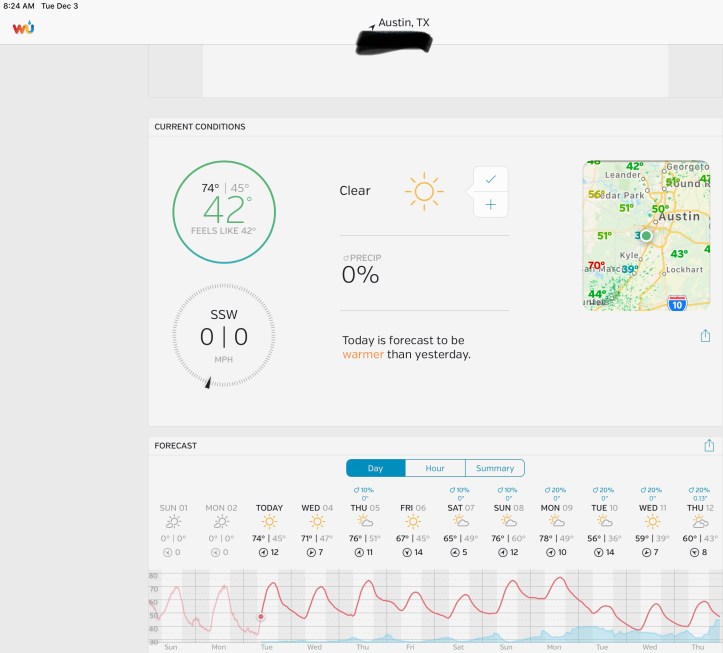The height and width of the screenshot is (653, 723).
Task: Select the TODAY forecast column
Action: click(x=269, y=529)
